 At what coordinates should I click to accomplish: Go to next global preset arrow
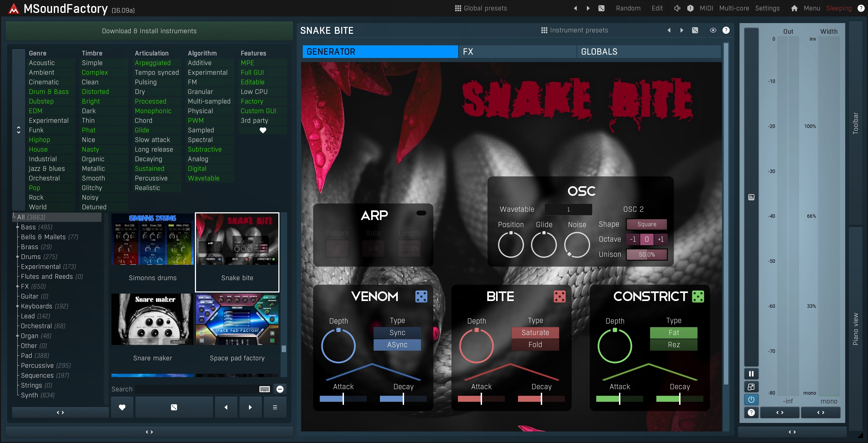tap(588, 8)
